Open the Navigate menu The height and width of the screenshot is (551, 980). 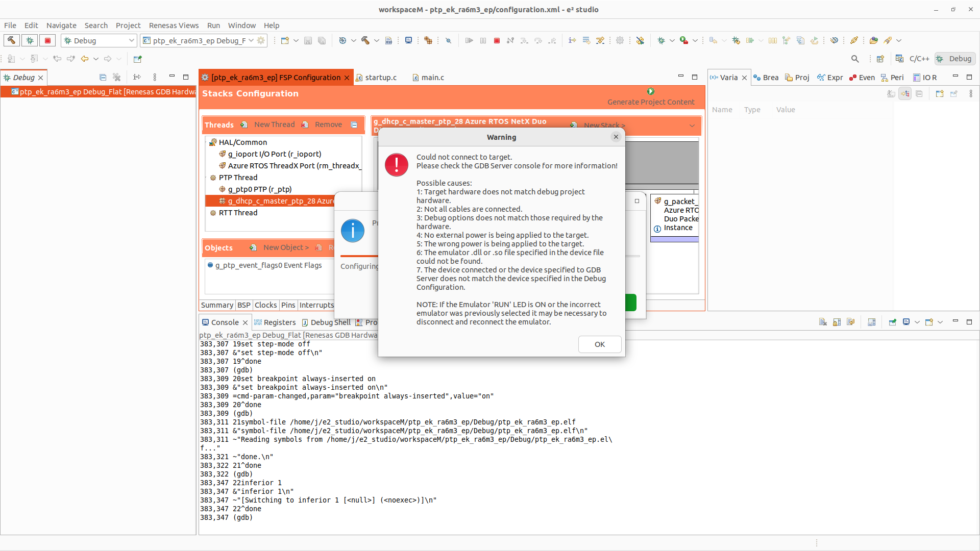point(61,26)
